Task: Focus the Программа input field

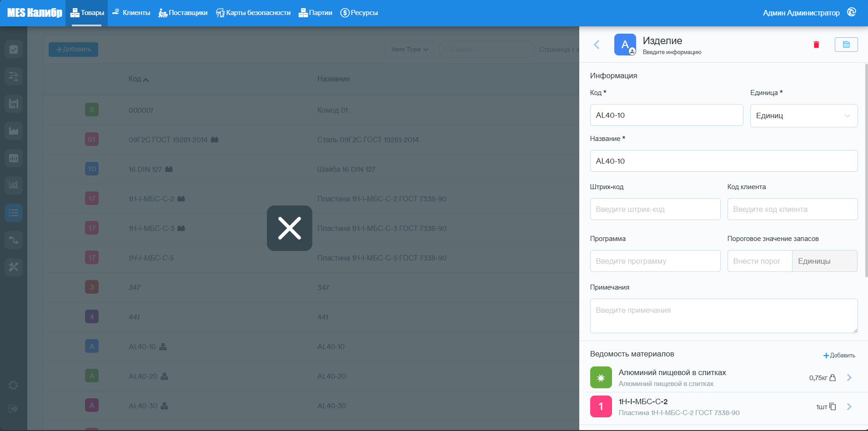Action: point(655,261)
